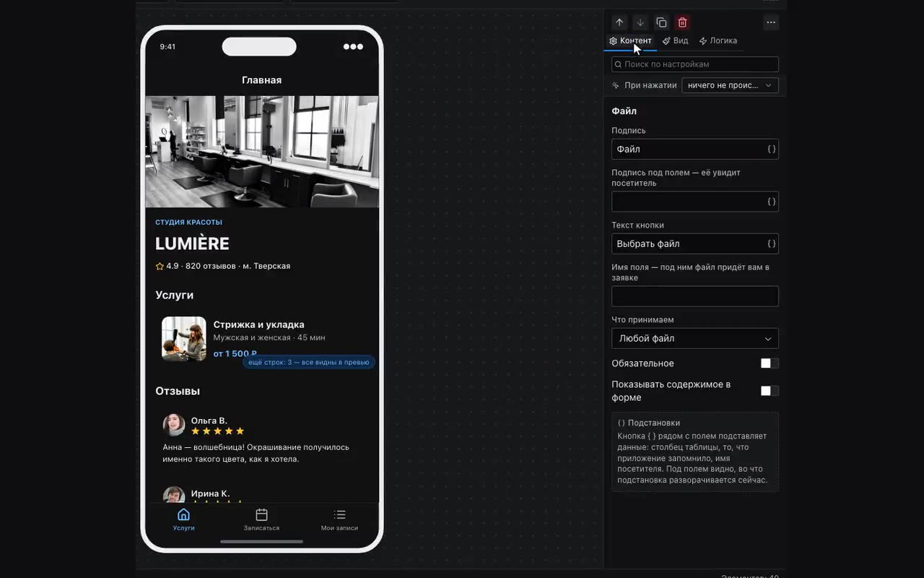Switch to the Контент tab
The image size is (924, 578).
pos(630,41)
